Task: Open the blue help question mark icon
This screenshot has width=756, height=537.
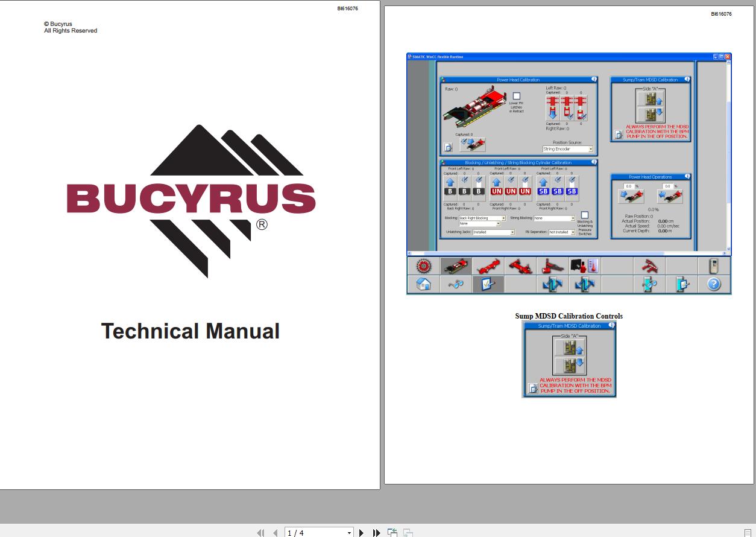Action: point(714,284)
